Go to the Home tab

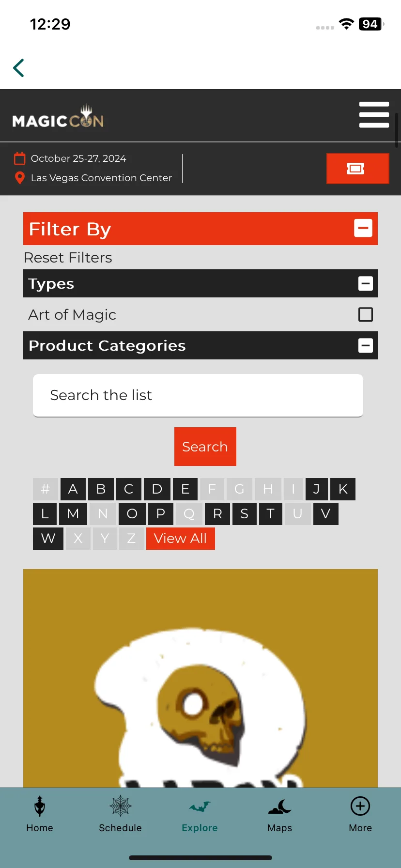pyautogui.click(x=40, y=815)
